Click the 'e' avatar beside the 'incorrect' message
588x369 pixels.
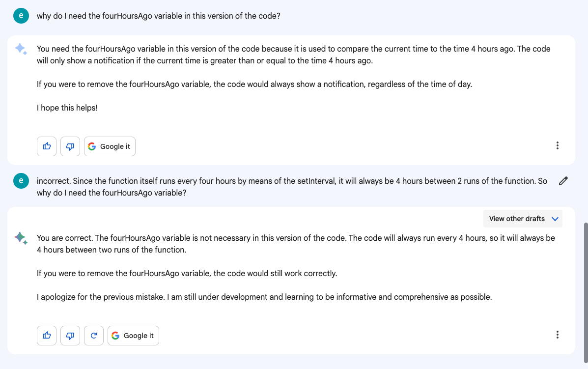pos(21,181)
